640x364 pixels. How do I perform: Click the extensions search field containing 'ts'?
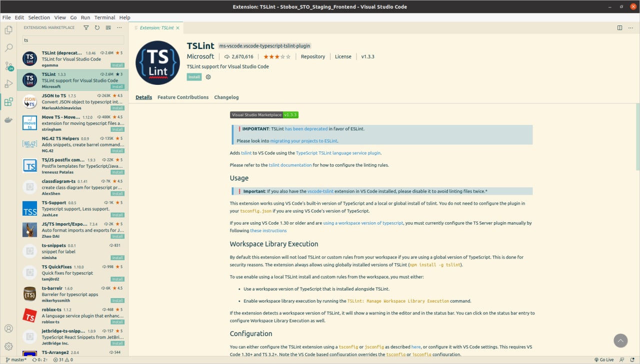73,40
